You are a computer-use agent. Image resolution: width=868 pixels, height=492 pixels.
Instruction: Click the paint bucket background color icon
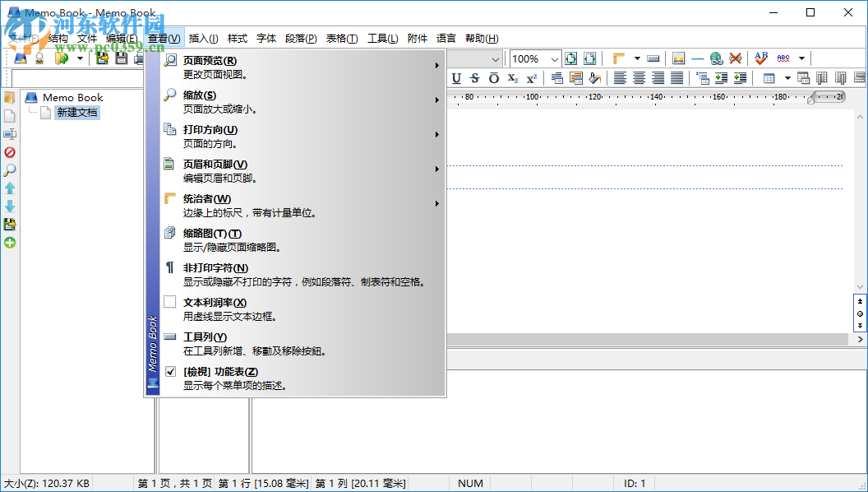click(594, 78)
